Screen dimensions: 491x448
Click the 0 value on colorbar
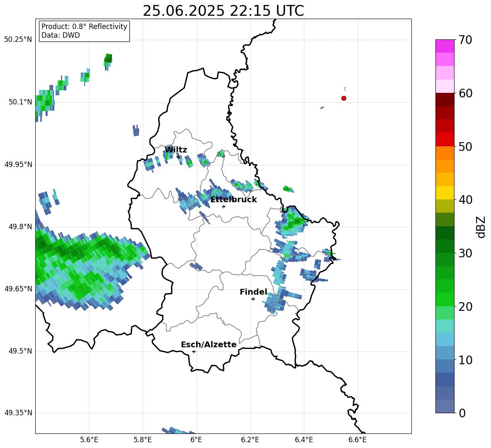click(x=462, y=413)
